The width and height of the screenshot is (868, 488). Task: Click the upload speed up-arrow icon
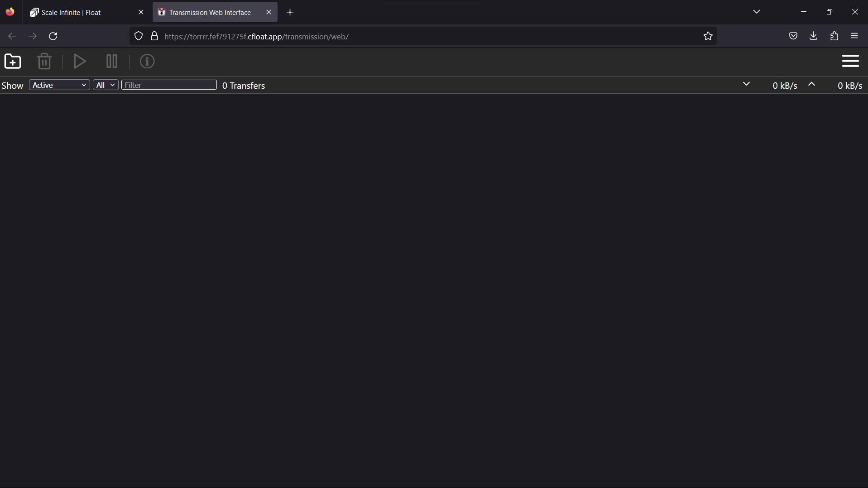click(812, 84)
